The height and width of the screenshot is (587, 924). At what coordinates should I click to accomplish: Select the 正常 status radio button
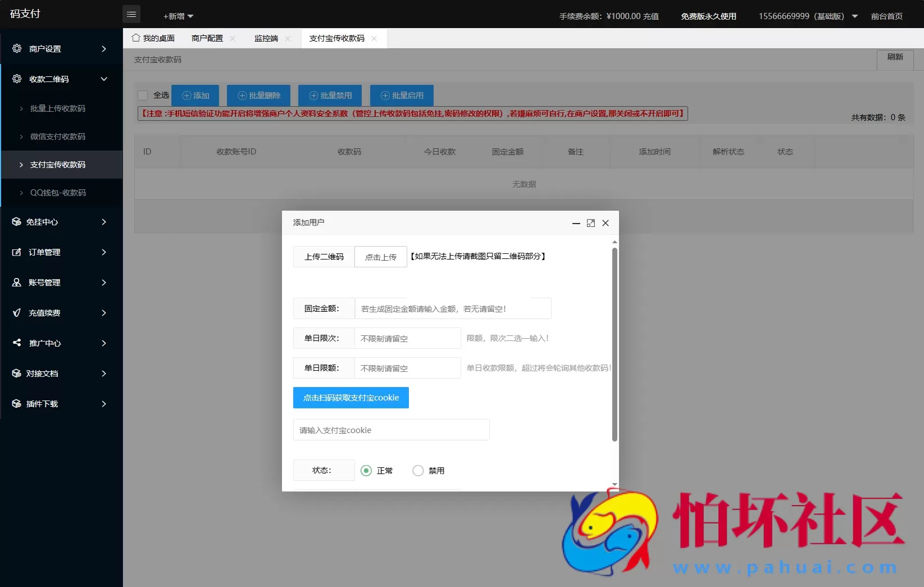pyautogui.click(x=366, y=471)
